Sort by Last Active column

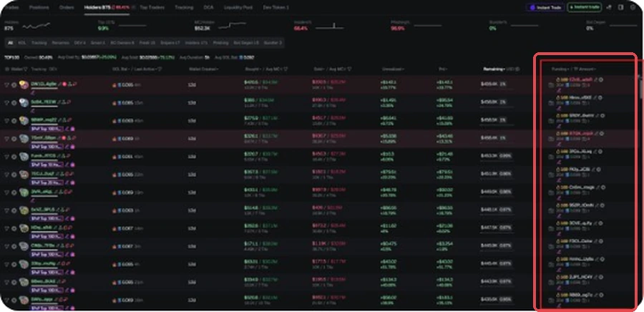pyautogui.click(x=146, y=69)
